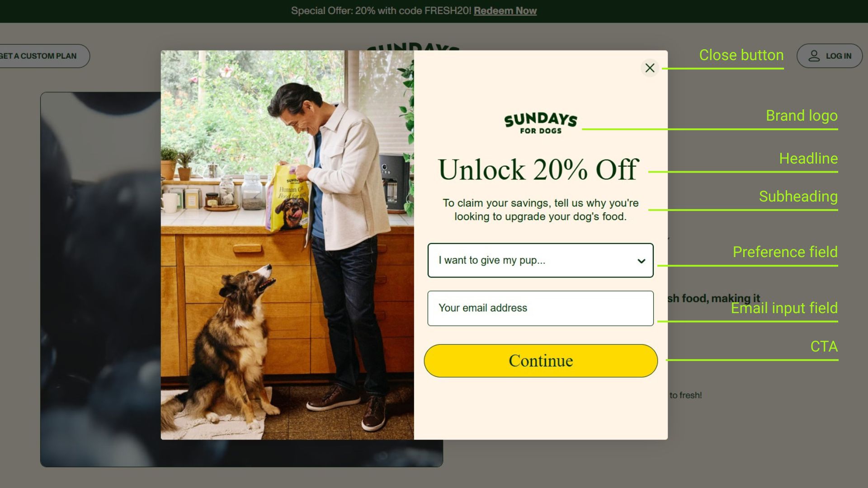The image size is (868, 488).
Task: Click the green "Close button" annotation label
Action: tap(741, 55)
